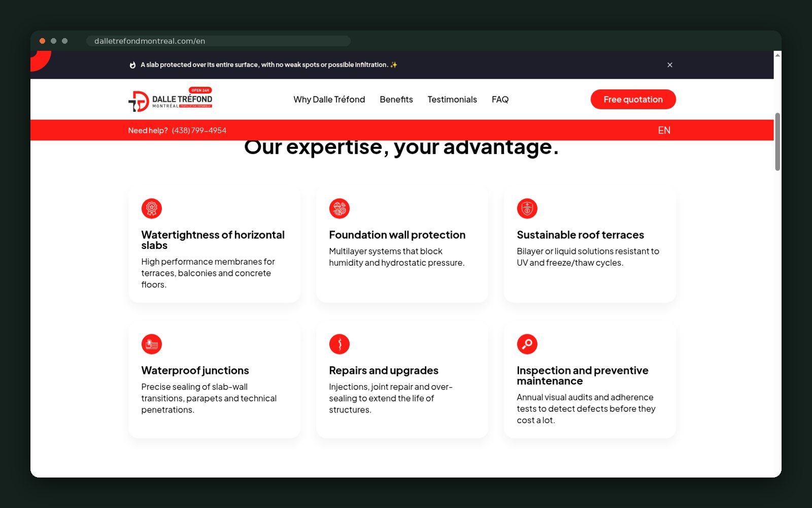
Task: Go to the Benefits section
Action: tap(396, 100)
